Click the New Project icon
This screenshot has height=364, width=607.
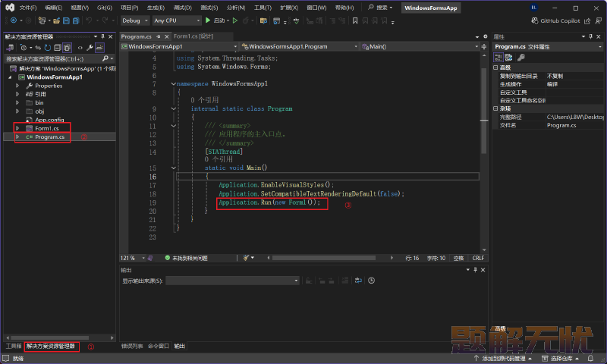[x=42, y=20]
